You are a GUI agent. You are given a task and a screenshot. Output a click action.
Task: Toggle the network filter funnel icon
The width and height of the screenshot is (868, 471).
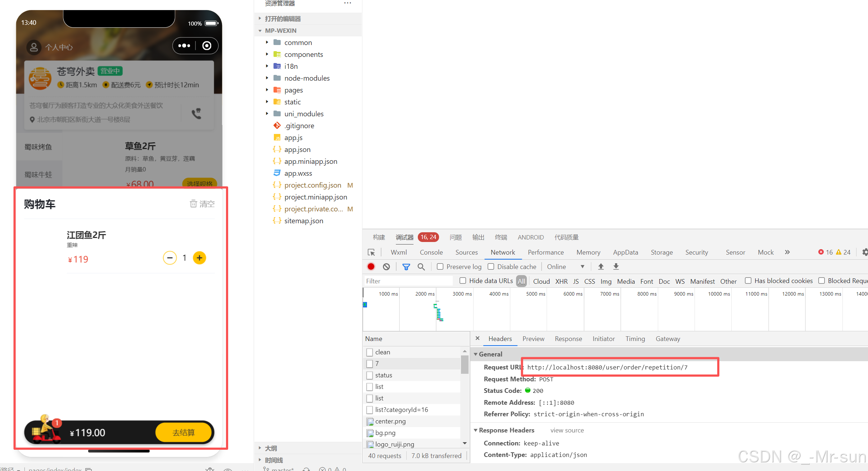(x=406, y=266)
